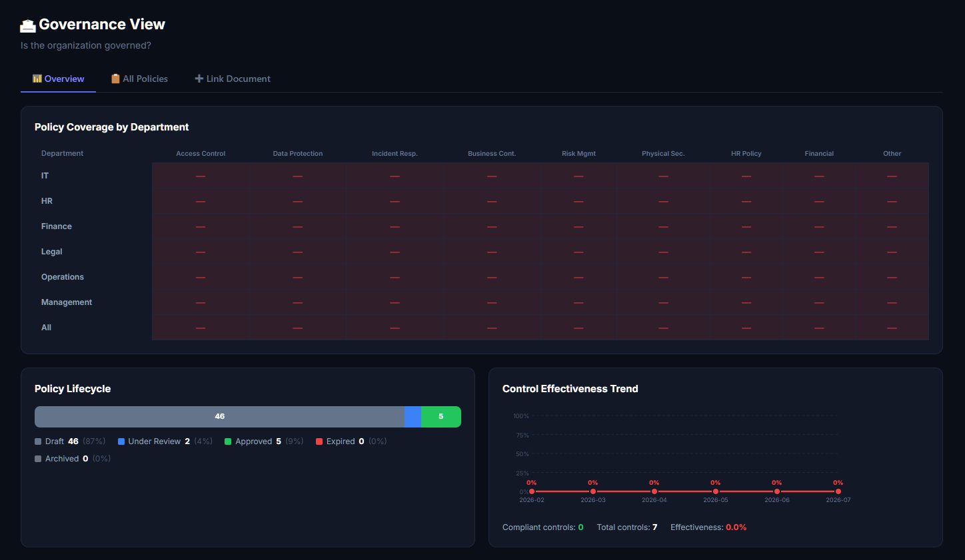Click the bar chart icon on Overview tab

pos(37,79)
